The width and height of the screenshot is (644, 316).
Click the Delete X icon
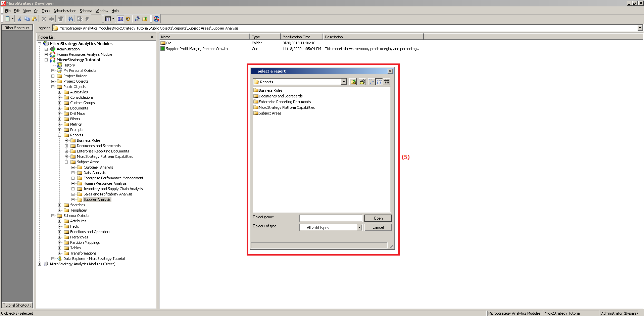tap(44, 19)
